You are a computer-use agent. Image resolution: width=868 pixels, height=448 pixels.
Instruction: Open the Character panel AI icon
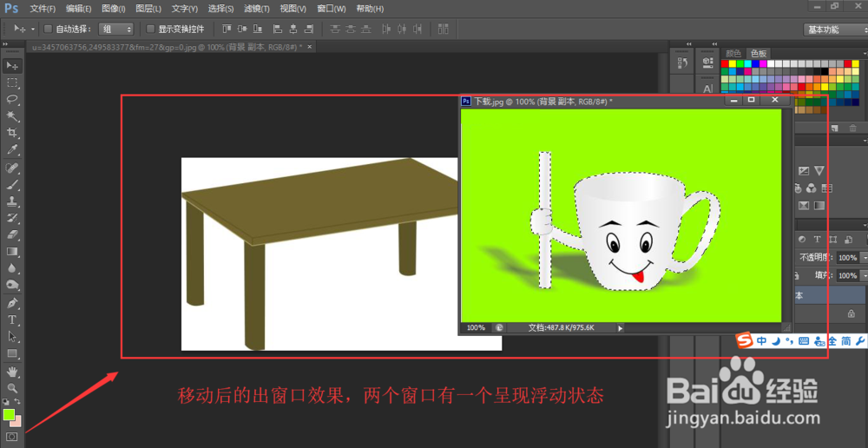(x=707, y=89)
